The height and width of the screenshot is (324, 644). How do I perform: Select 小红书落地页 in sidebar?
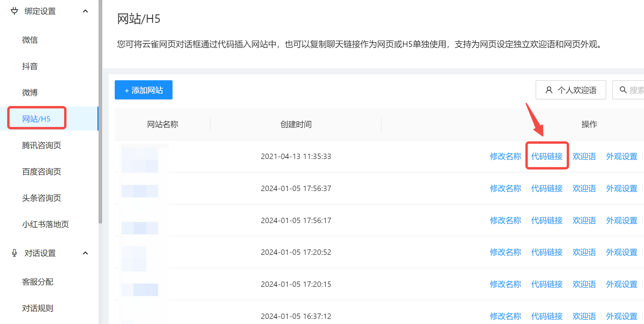point(45,224)
